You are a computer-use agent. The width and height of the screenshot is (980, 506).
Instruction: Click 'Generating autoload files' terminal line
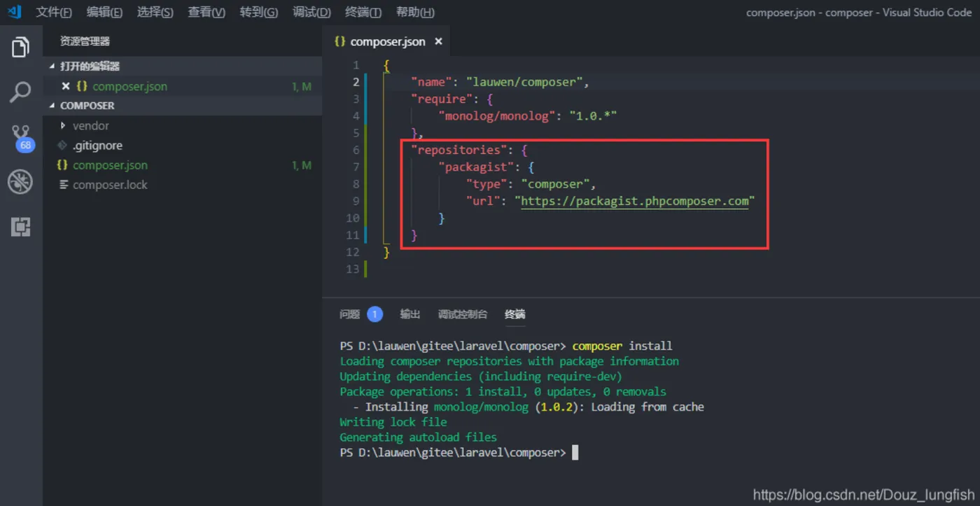tap(419, 437)
